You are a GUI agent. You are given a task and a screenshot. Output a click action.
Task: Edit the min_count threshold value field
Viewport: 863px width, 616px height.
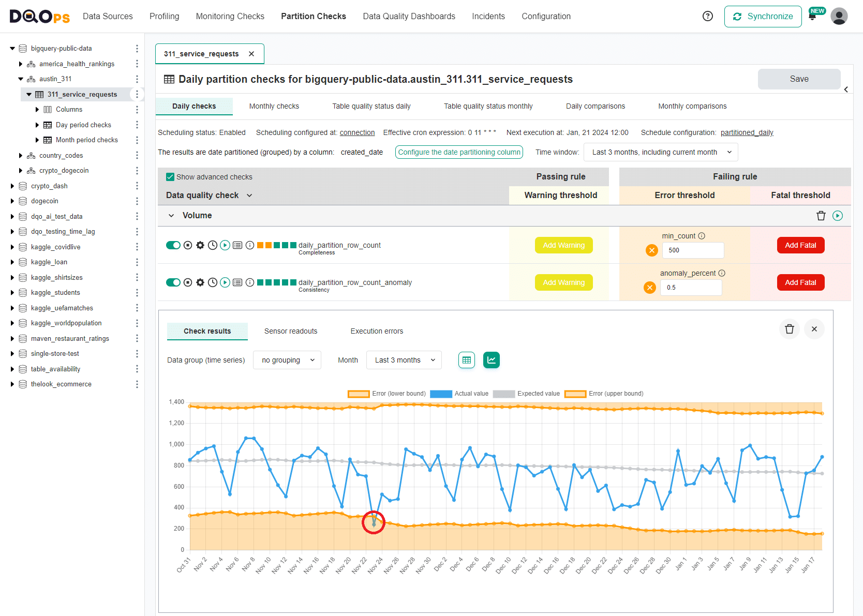click(x=693, y=250)
